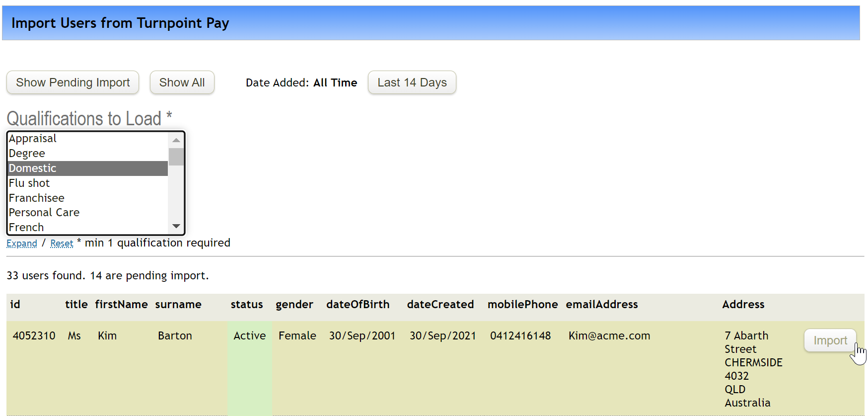The width and height of the screenshot is (868, 416).
Task: Select Franchisee qualification option
Action: click(88, 198)
